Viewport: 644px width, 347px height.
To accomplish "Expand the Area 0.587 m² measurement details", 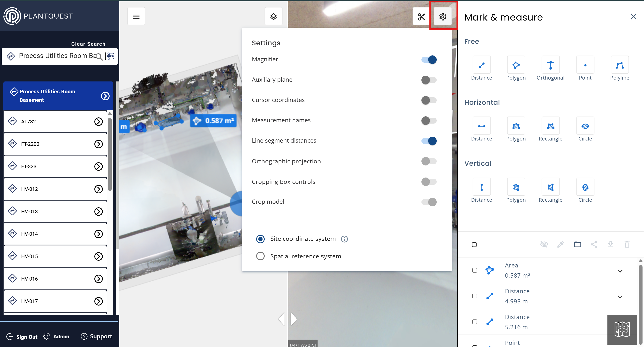I will tap(620, 271).
